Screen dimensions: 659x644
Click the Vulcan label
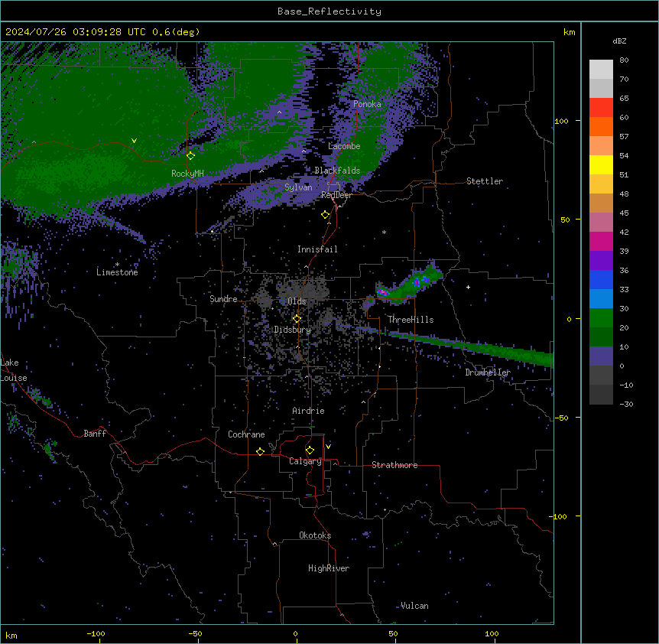[414, 606]
